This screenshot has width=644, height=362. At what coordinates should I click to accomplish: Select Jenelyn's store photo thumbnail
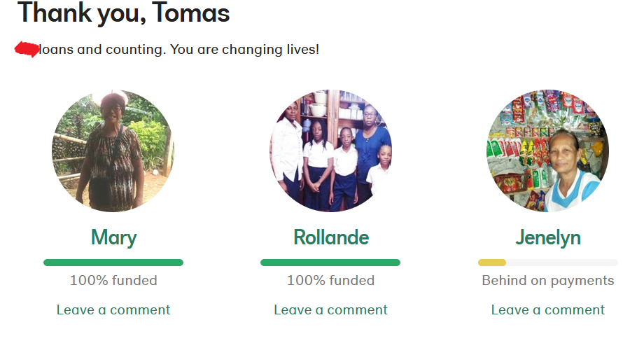tap(547, 151)
